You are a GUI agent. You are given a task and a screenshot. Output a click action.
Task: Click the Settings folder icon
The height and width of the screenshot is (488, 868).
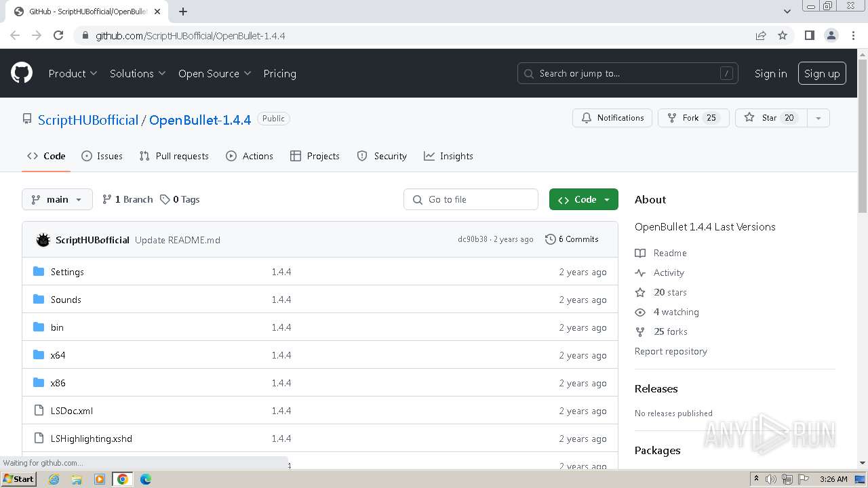pyautogui.click(x=39, y=272)
